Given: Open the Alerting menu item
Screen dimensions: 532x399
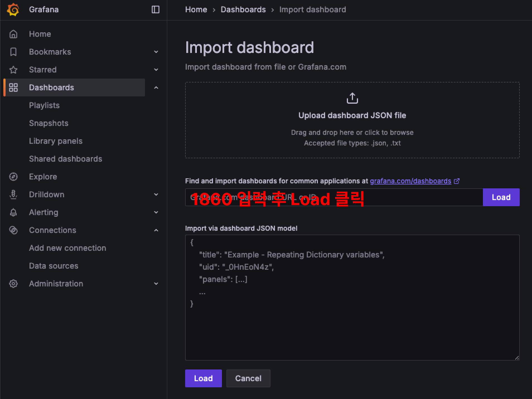Looking at the screenshot, I should (x=44, y=212).
